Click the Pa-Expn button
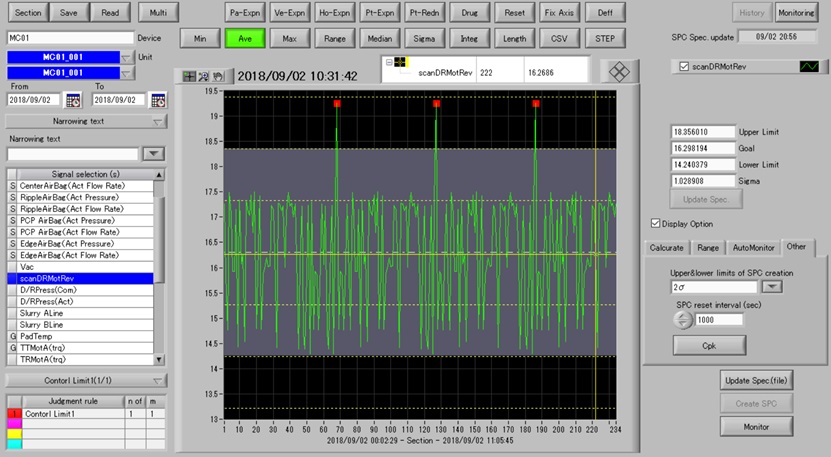Image resolution: width=831 pixels, height=457 pixels. coord(244,13)
